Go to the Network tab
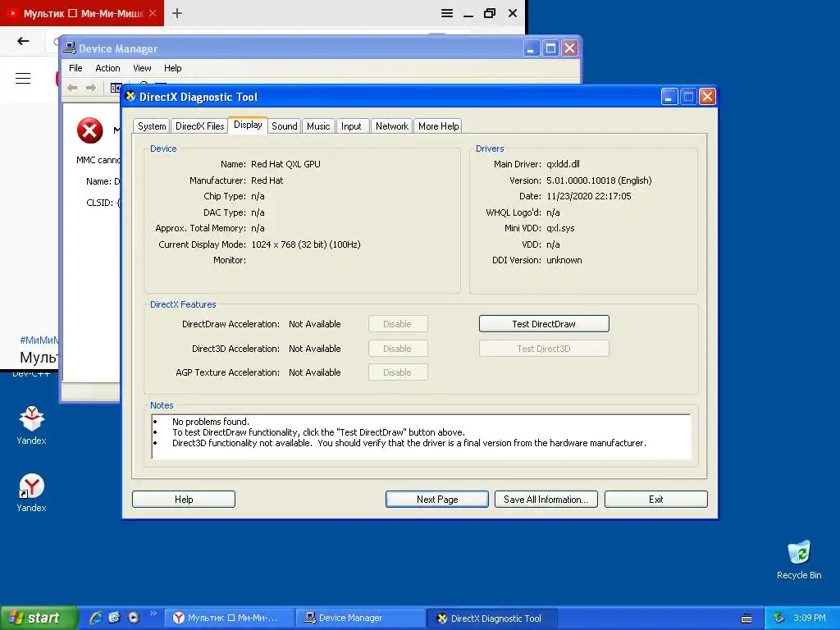The width and height of the screenshot is (840, 630). pyautogui.click(x=391, y=126)
